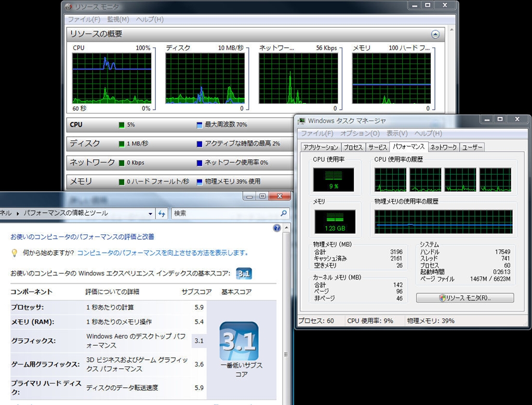
Task: Click the green 0 Kbps network legend square
Action: click(x=122, y=163)
